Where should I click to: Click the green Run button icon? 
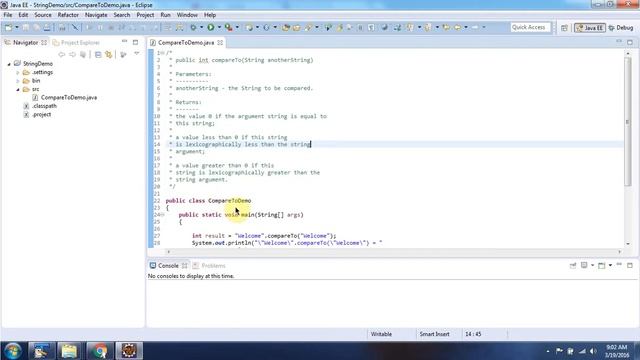pyautogui.click(x=211, y=27)
